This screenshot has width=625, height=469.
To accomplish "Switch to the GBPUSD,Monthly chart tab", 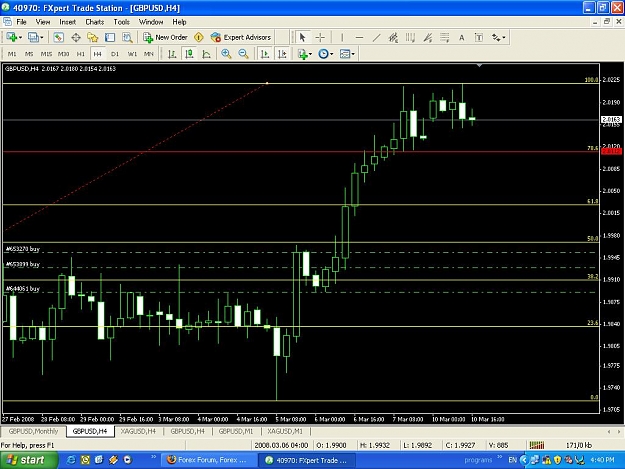I will coord(33,431).
